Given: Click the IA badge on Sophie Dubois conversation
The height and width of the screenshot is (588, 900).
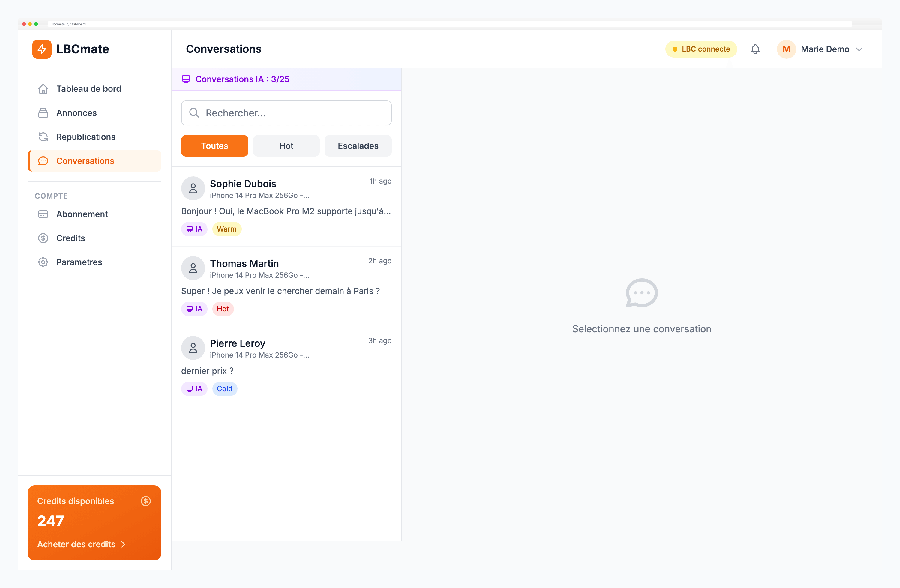Looking at the screenshot, I should pyautogui.click(x=194, y=229).
